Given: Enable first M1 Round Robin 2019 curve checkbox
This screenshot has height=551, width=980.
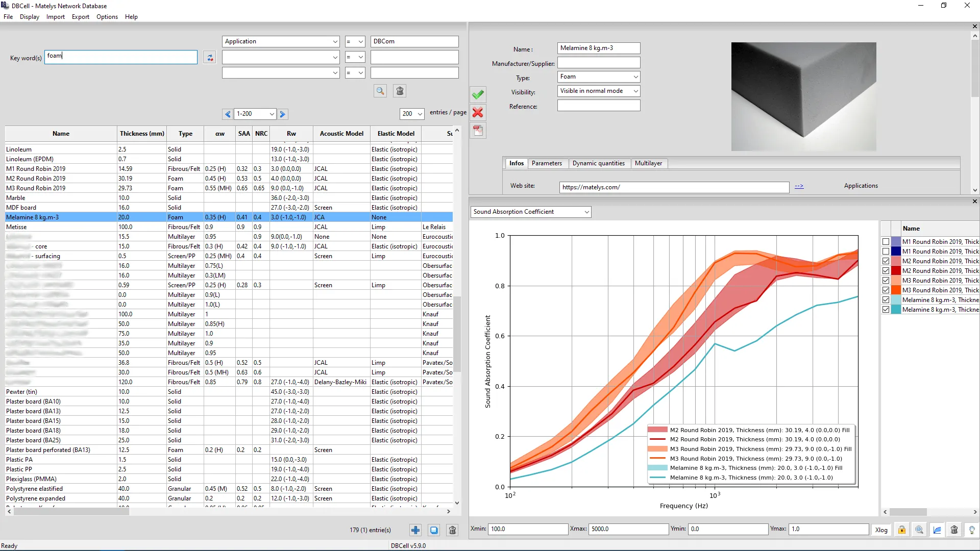Looking at the screenshot, I should pyautogui.click(x=886, y=242).
